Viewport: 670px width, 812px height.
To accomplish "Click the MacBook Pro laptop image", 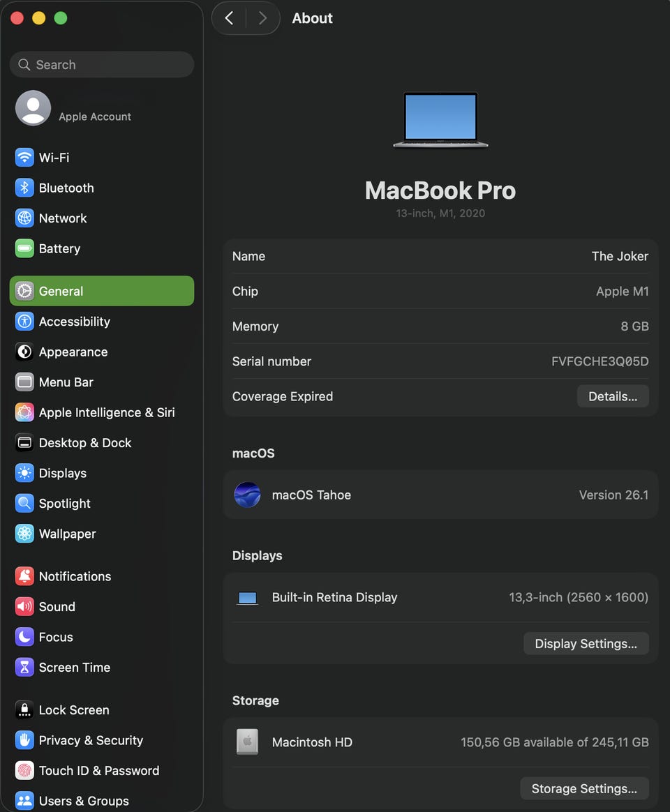I will [x=440, y=119].
